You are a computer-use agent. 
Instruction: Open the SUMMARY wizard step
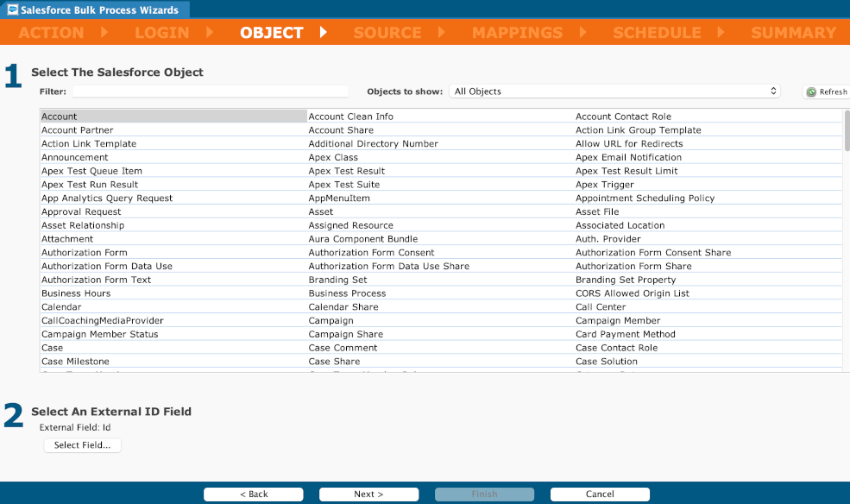point(793,33)
